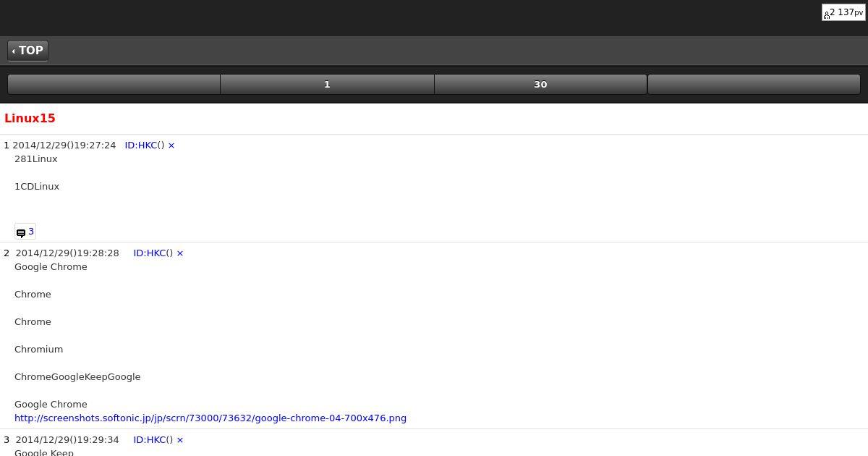Go back via the TOP button
868x456 pixels.
pyautogui.click(x=27, y=51)
